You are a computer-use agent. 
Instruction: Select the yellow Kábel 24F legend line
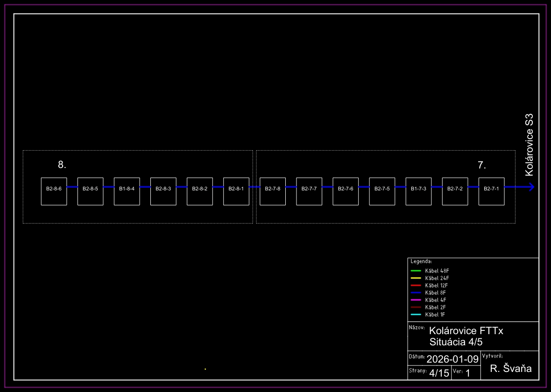(x=416, y=278)
